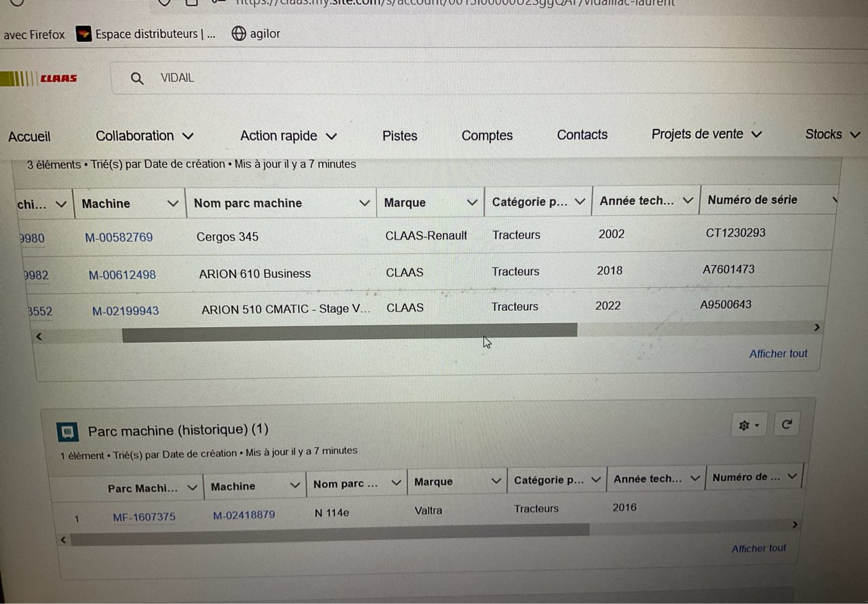The width and height of the screenshot is (868, 604).
Task: Open machine record M-02418879
Action: (244, 515)
